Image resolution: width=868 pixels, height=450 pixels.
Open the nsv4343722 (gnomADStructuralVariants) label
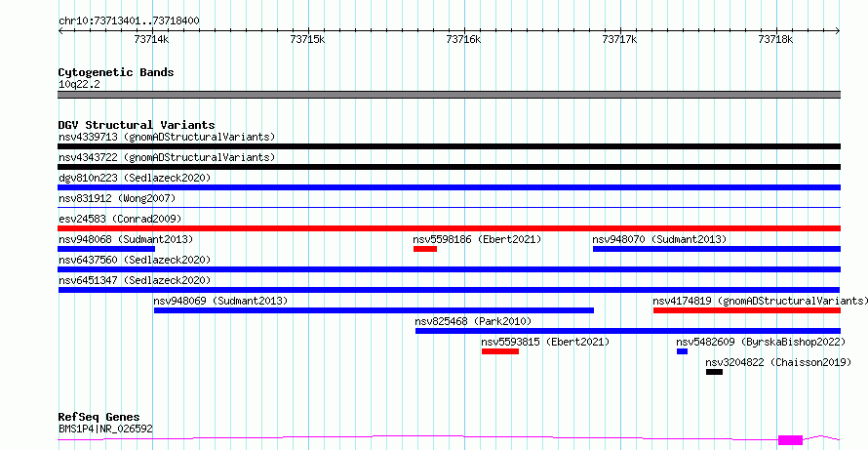(x=167, y=157)
